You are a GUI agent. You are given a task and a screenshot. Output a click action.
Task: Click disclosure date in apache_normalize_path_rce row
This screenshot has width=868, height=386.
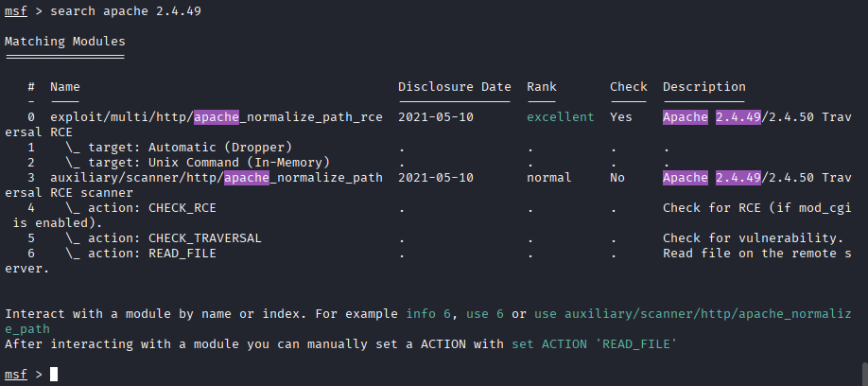[436, 117]
